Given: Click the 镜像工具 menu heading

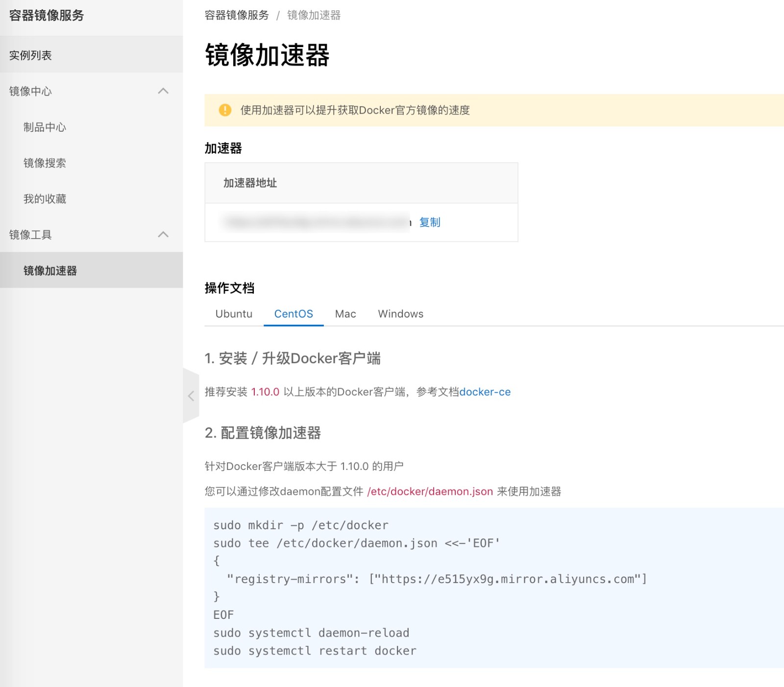Looking at the screenshot, I should click(x=30, y=235).
